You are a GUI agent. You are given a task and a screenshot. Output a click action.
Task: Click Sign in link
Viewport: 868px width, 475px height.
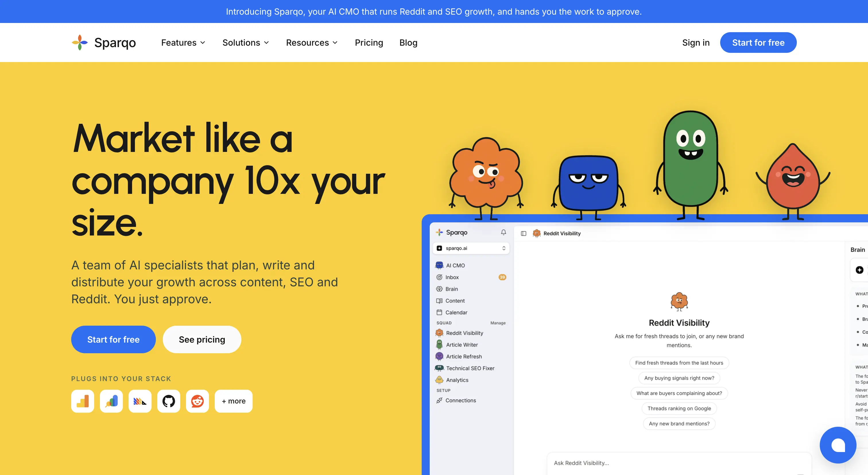tap(696, 43)
